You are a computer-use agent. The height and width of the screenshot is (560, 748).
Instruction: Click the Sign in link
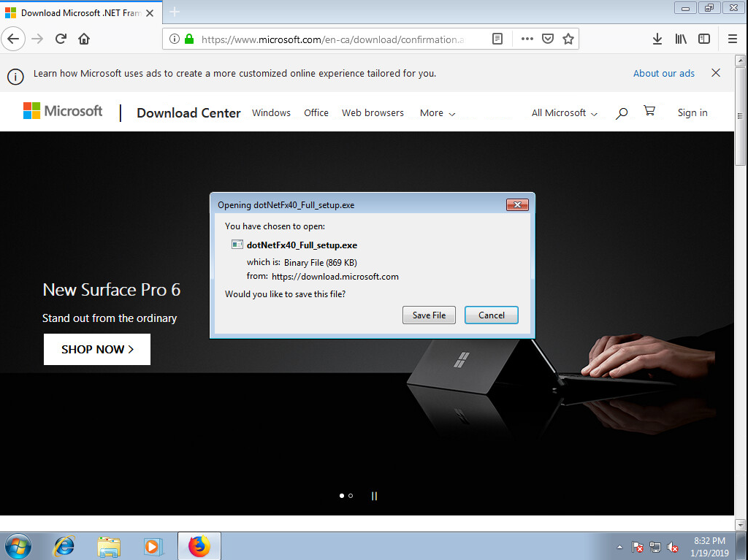point(692,113)
